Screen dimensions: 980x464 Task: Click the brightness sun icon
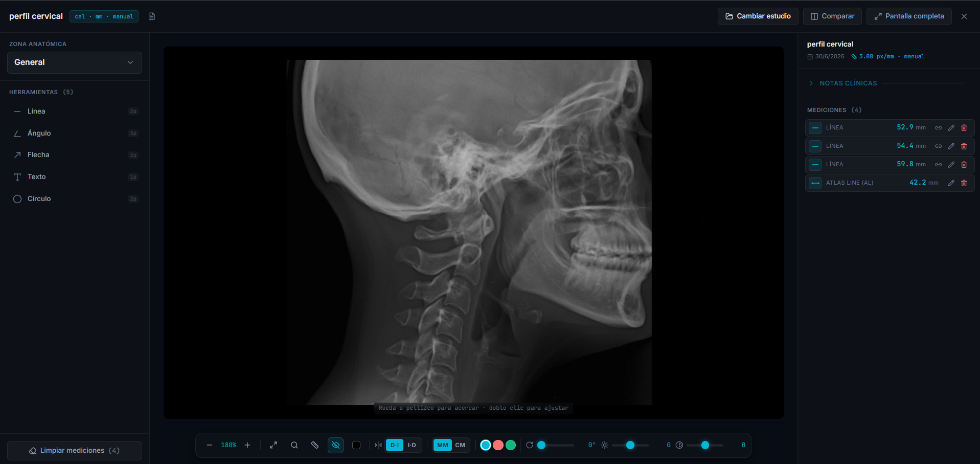click(605, 445)
